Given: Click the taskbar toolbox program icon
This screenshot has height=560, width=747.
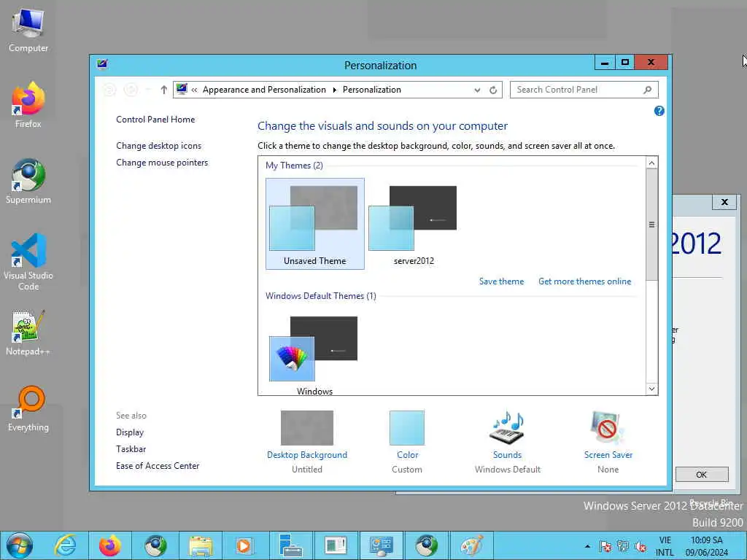Looking at the screenshot, I should pos(290,545).
